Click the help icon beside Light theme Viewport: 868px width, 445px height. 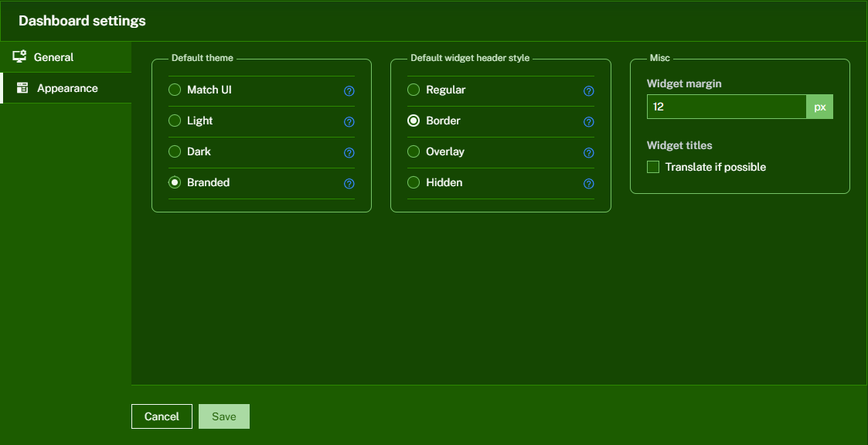point(349,121)
